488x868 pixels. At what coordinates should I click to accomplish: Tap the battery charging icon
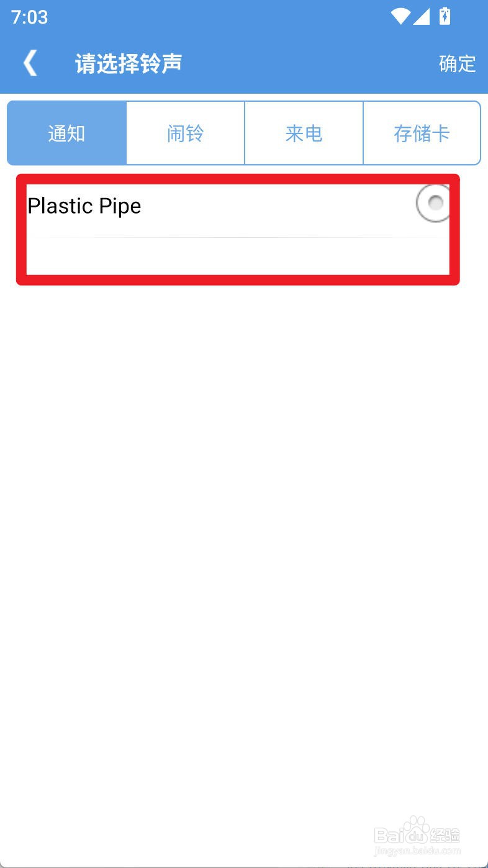tap(445, 17)
